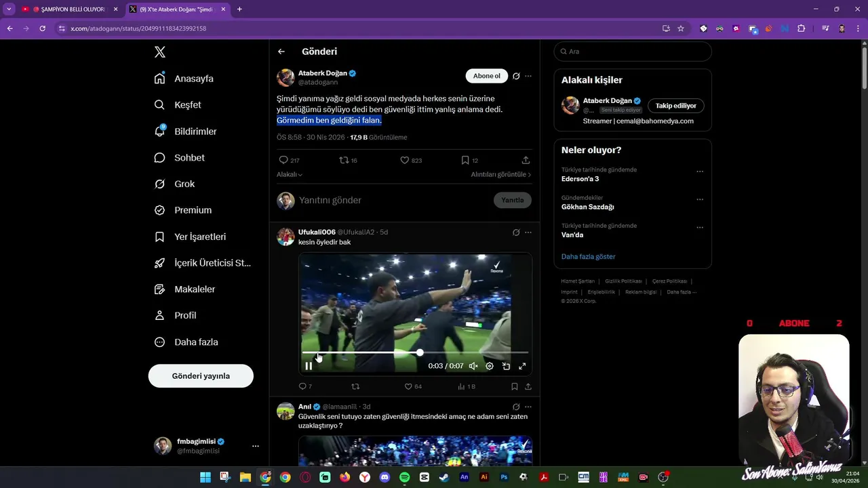Open Makaleler in the sidebar
Image resolution: width=868 pixels, height=488 pixels.
(184, 289)
